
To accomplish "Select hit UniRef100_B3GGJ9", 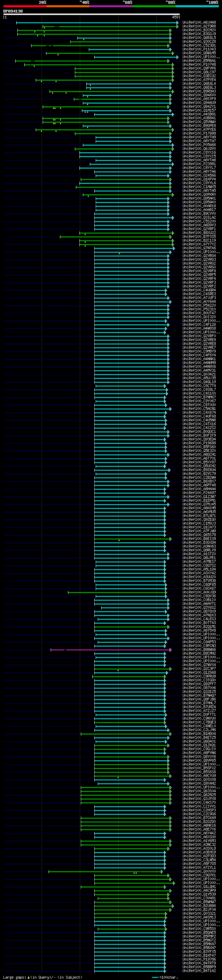I will tap(199, 34).
